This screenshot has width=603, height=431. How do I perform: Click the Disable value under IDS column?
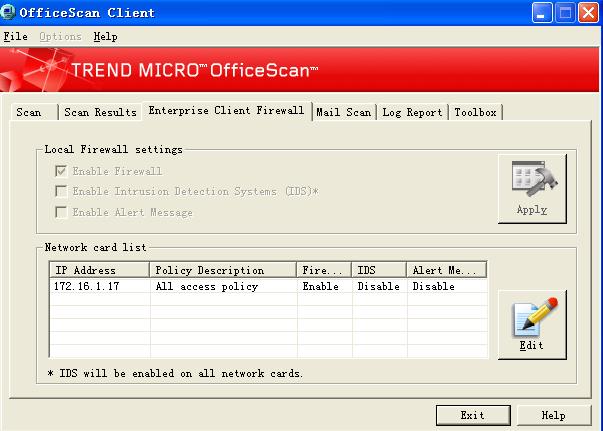point(378,286)
